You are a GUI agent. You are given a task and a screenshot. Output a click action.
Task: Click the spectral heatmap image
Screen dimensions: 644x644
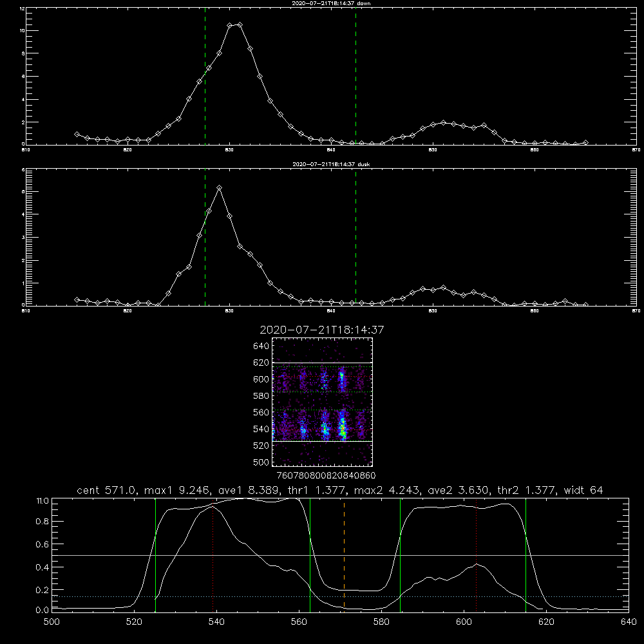tap(323, 402)
